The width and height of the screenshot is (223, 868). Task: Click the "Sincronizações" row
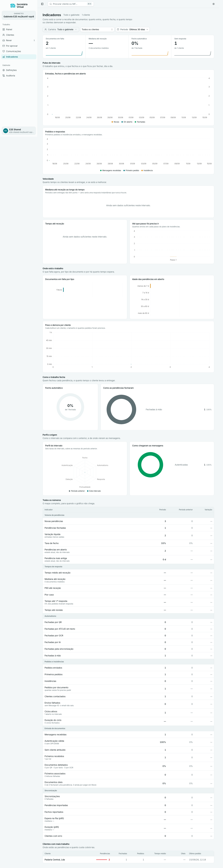(x=128, y=798)
